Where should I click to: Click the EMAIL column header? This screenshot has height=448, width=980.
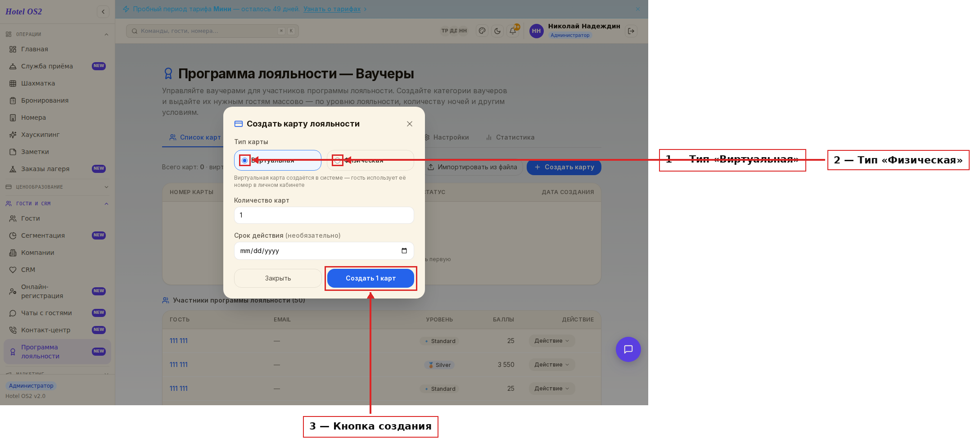[x=282, y=320]
